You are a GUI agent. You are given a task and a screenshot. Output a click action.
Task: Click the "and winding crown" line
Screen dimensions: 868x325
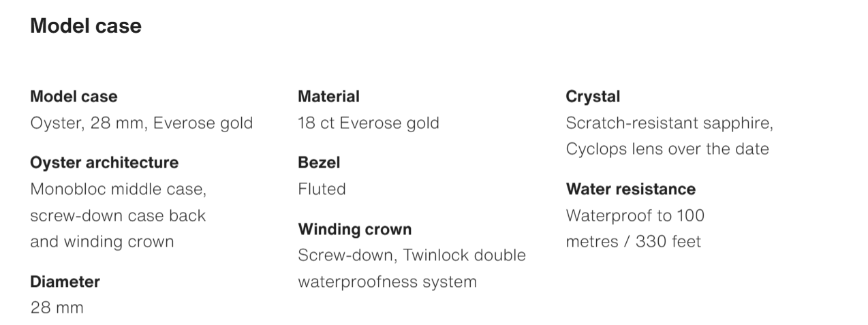click(x=102, y=242)
